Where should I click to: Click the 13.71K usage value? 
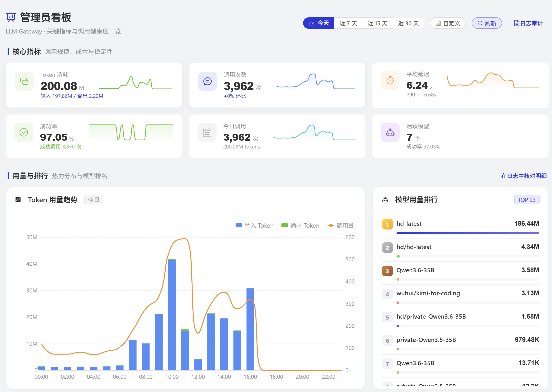529,363
